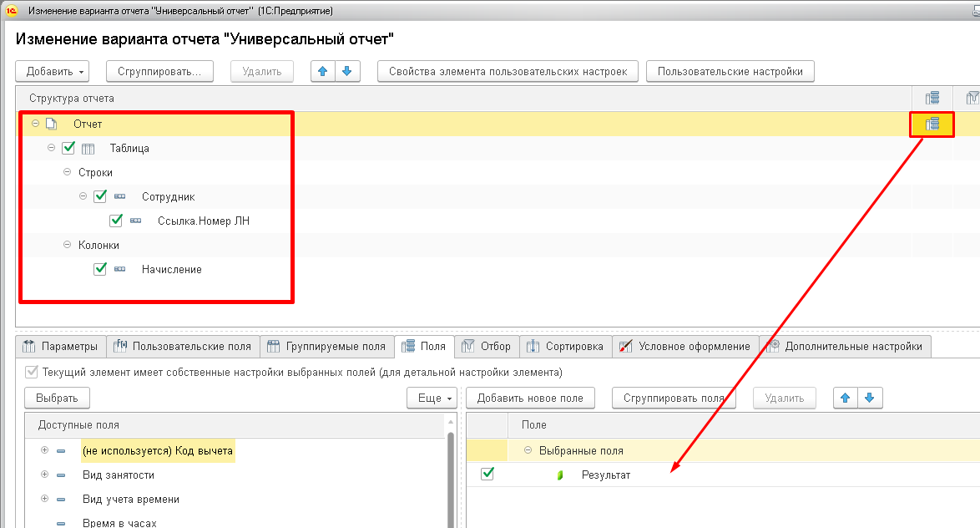Click the fields column header icon
The width and height of the screenshot is (980, 528).
(932, 99)
